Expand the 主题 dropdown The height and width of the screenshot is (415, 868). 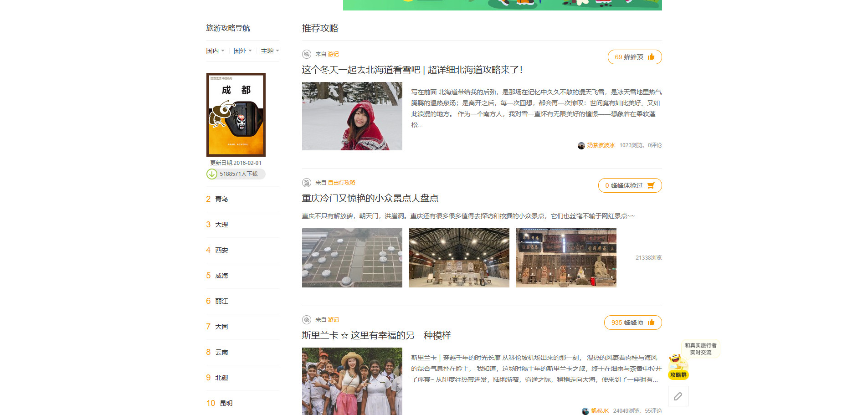click(270, 51)
